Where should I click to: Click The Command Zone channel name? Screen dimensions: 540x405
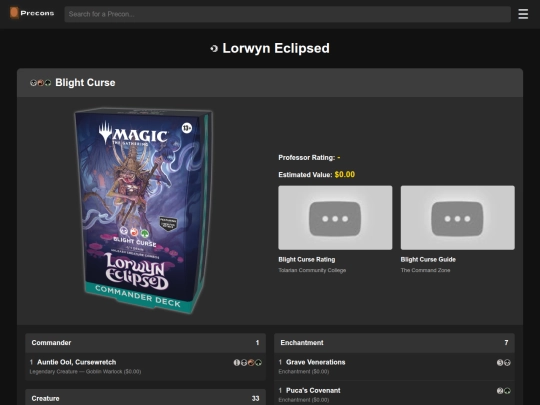click(x=425, y=270)
